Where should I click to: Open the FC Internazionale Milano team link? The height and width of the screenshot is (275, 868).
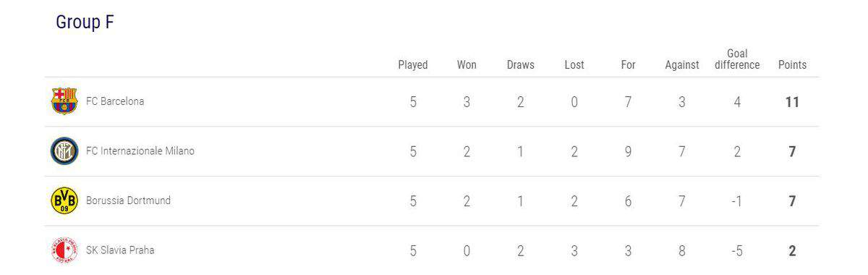[140, 151]
